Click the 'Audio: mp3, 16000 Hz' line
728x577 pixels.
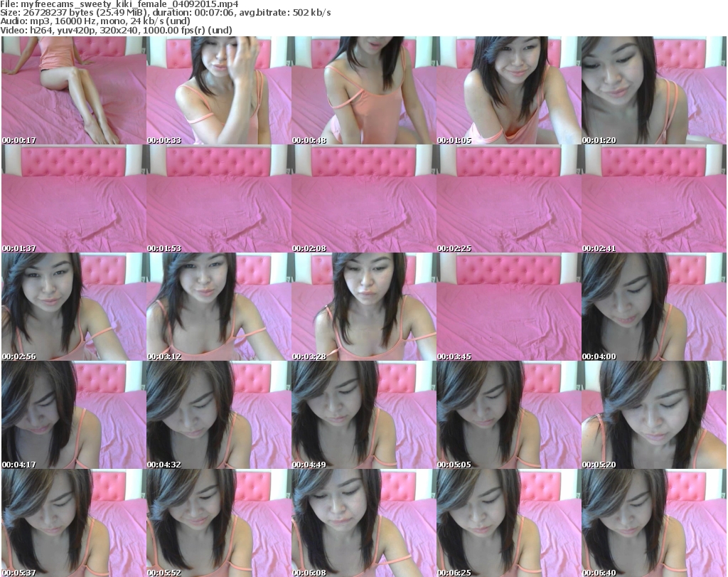tap(95, 21)
